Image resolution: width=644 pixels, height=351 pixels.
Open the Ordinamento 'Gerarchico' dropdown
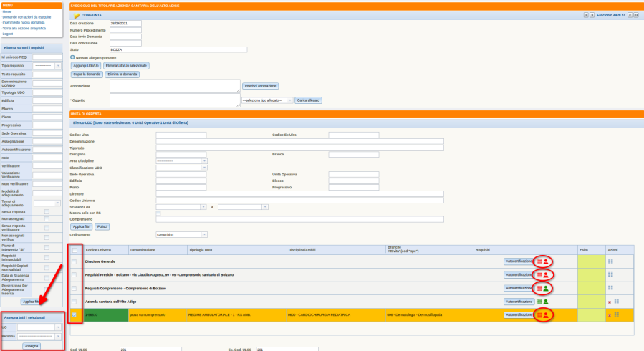pos(181,234)
